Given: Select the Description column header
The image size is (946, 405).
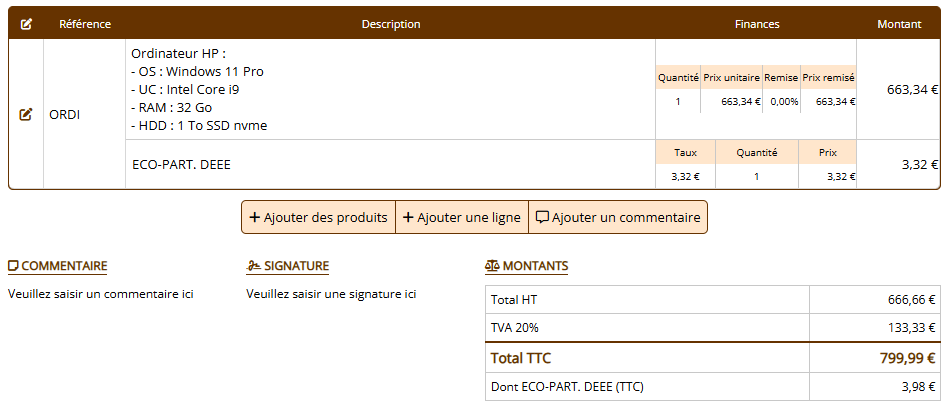Looking at the screenshot, I should [x=391, y=24].
